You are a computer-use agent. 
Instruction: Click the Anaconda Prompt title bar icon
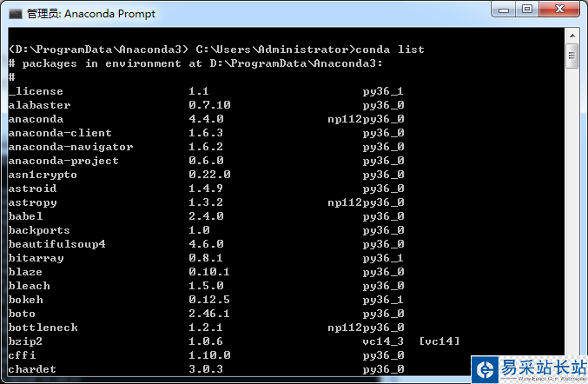coord(16,14)
